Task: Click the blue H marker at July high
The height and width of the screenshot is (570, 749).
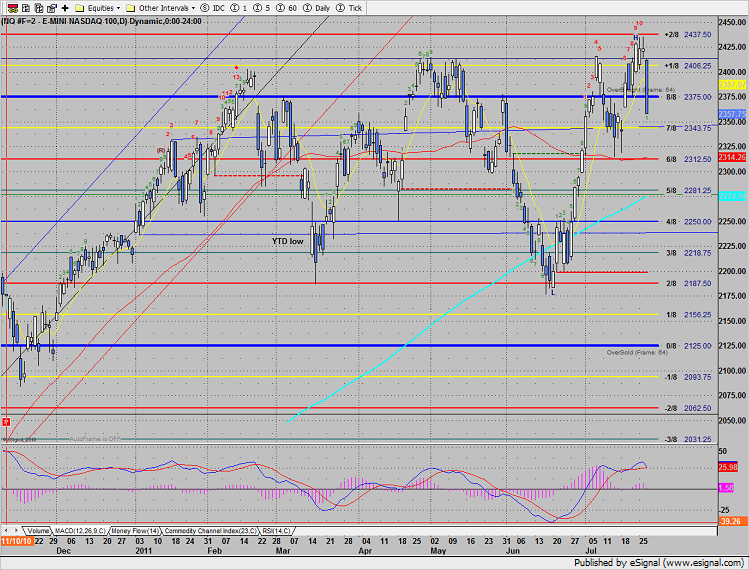Action: tap(636, 38)
